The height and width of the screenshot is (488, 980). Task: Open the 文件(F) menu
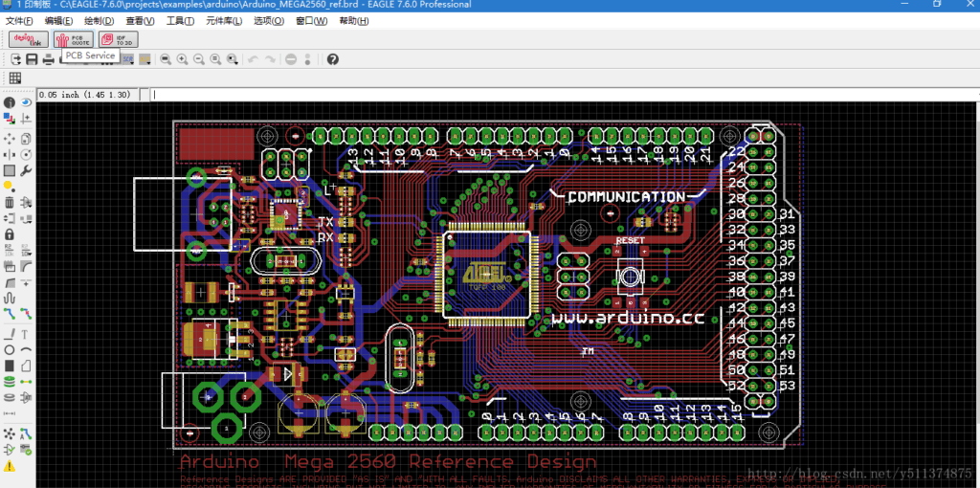[19, 20]
